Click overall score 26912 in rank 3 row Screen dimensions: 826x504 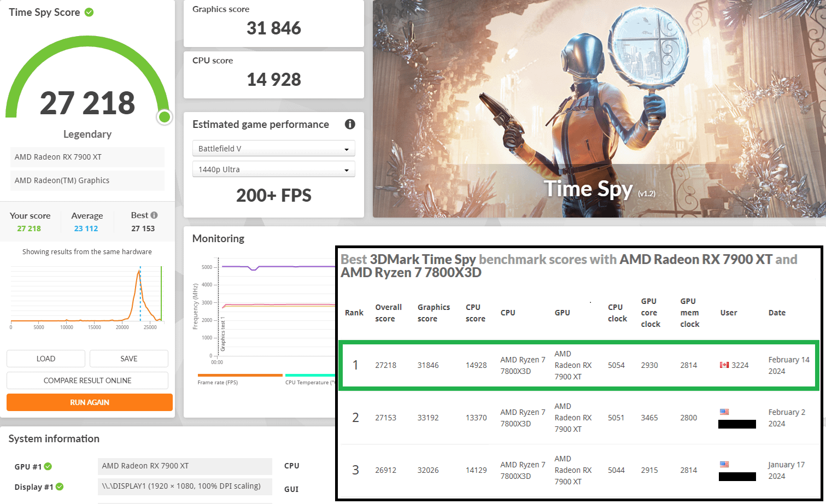[x=386, y=470]
